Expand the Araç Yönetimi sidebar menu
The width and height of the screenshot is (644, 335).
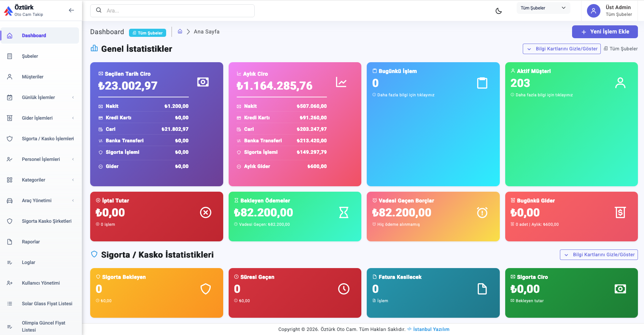pyautogui.click(x=40, y=200)
